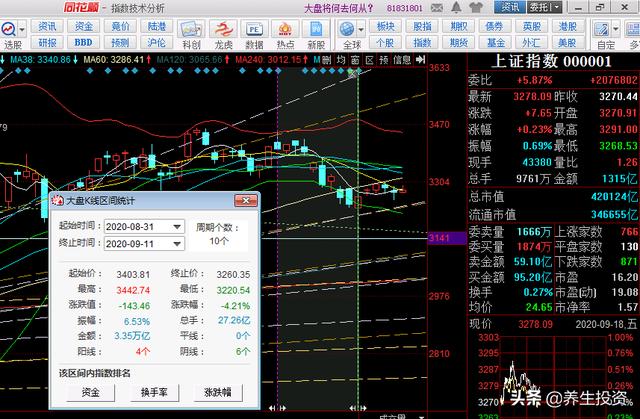Click the 上证指数 000001 title
Image resolution: width=640 pixels, height=419 pixels.
[x=551, y=61]
